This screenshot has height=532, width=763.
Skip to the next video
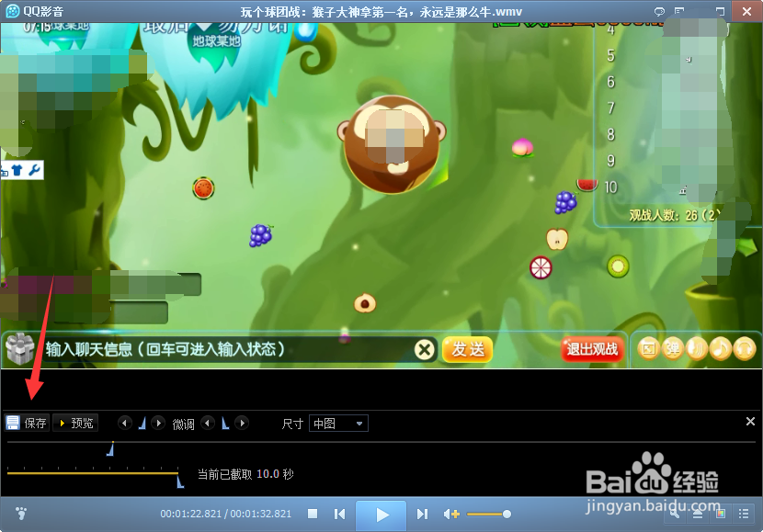(x=422, y=514)
